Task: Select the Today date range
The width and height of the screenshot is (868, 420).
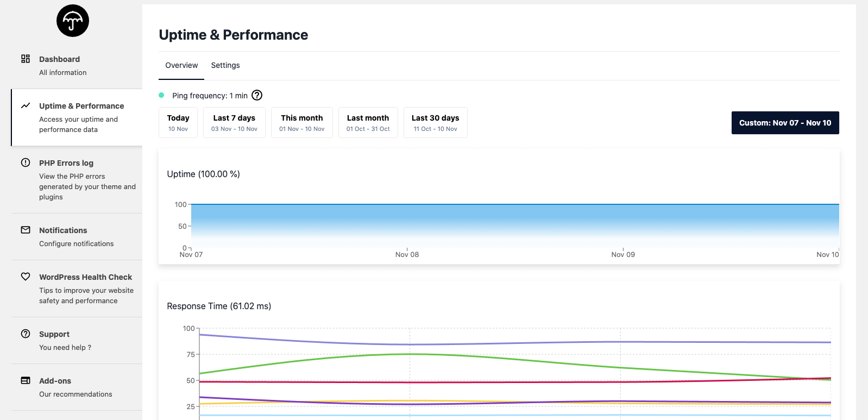Action: pos(178,123)
